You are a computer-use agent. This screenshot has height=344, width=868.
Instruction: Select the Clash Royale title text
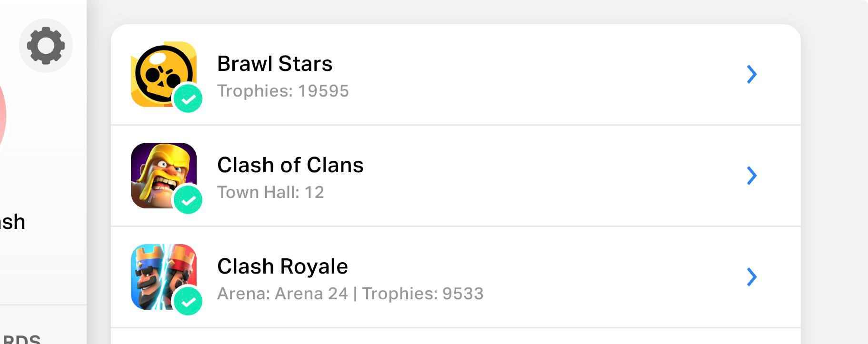pos(282,266)
